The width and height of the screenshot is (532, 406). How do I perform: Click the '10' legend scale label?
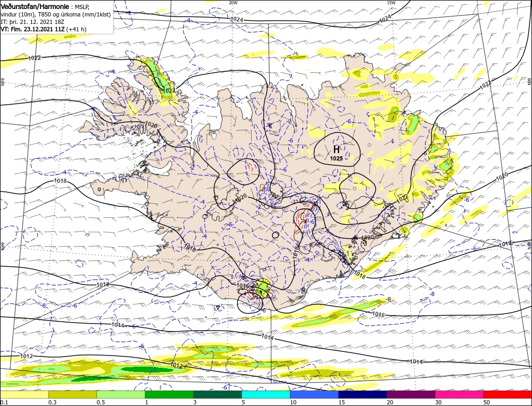click(293, 402)
